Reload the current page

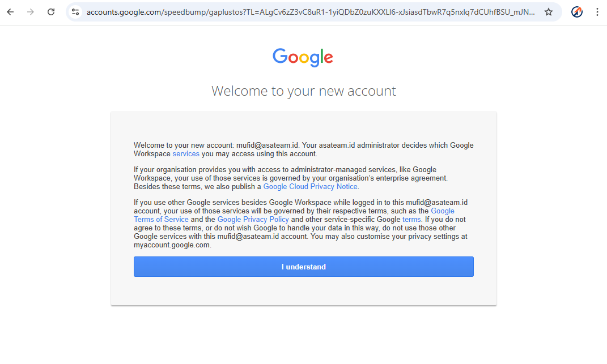coord(51,12)
